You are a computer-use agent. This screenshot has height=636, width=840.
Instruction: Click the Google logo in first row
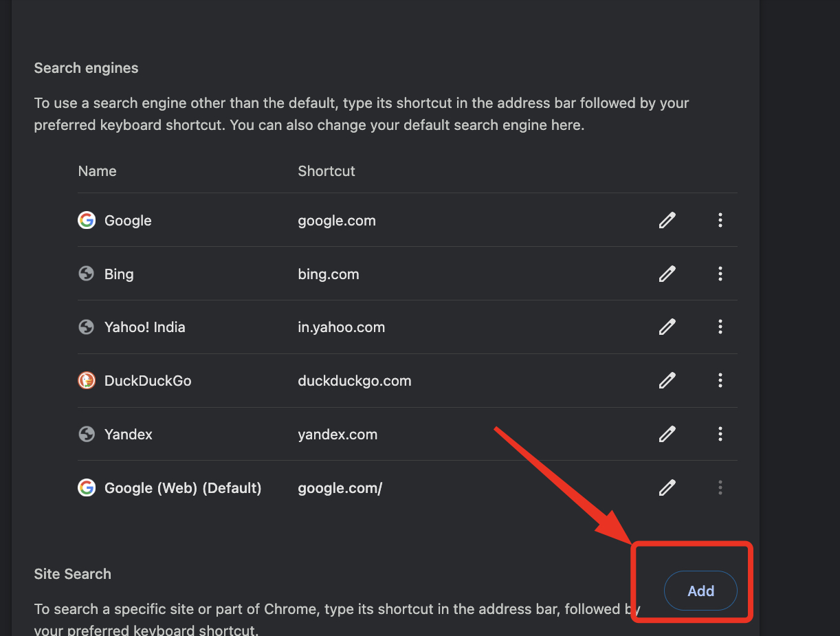(87, 220)
